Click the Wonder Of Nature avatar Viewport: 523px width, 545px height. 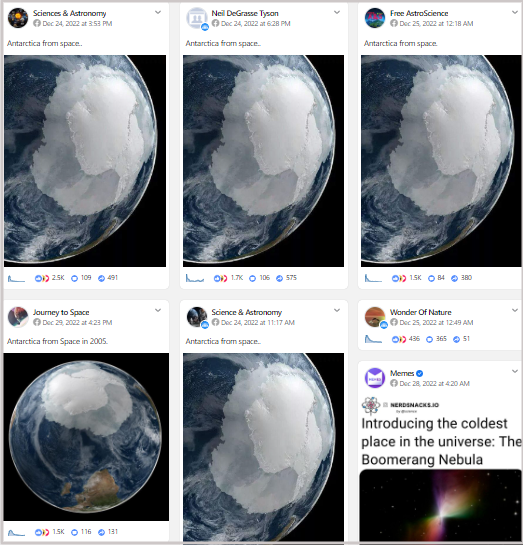pos(375,317)
